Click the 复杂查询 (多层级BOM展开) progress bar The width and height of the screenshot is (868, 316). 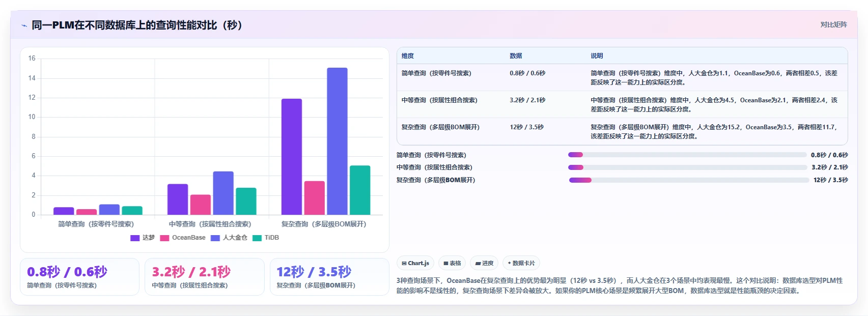(689, 180)
